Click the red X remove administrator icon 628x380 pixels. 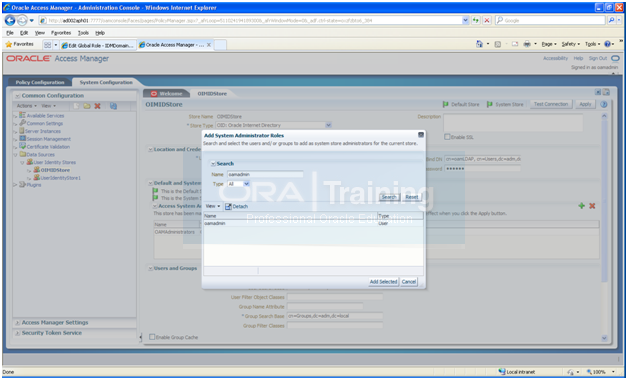(592, 206)
